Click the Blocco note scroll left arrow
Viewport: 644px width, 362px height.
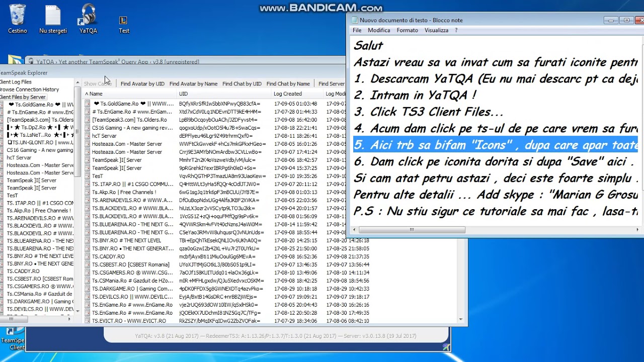pyautogui.click(x=355, y=230)
